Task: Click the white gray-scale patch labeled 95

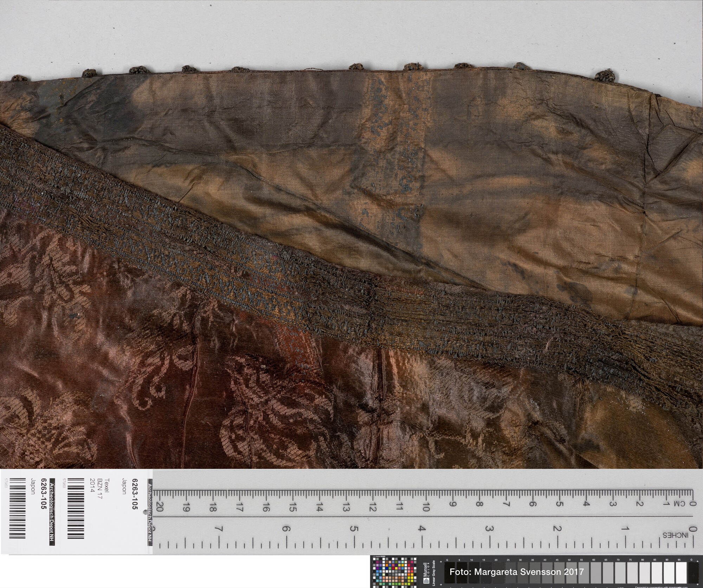Action: (x=681, y=573)
